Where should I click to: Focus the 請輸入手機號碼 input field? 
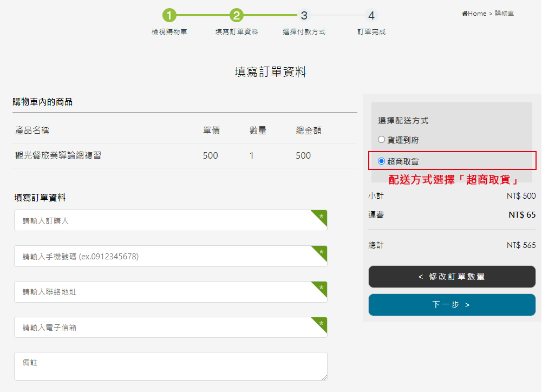coord(171,256)
